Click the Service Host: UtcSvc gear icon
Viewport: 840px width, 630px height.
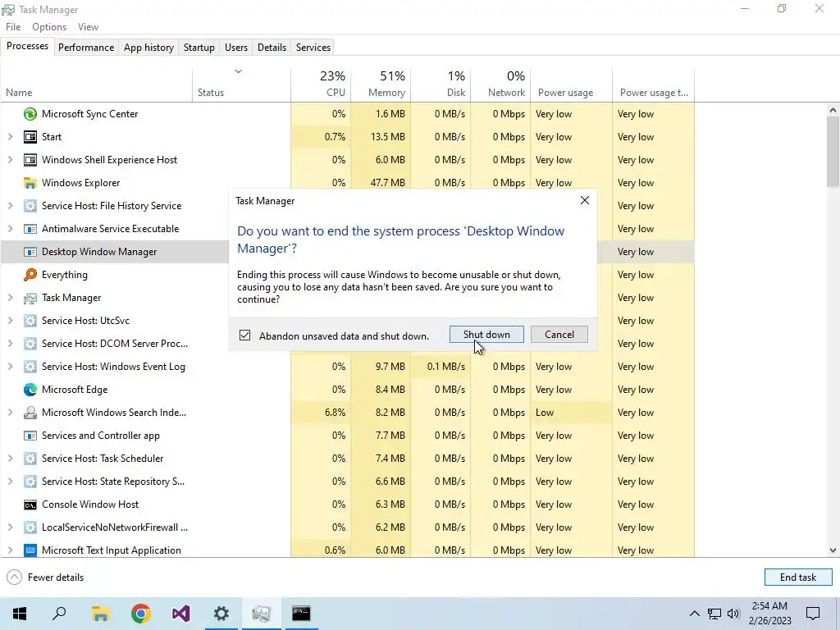click(30, 321)
